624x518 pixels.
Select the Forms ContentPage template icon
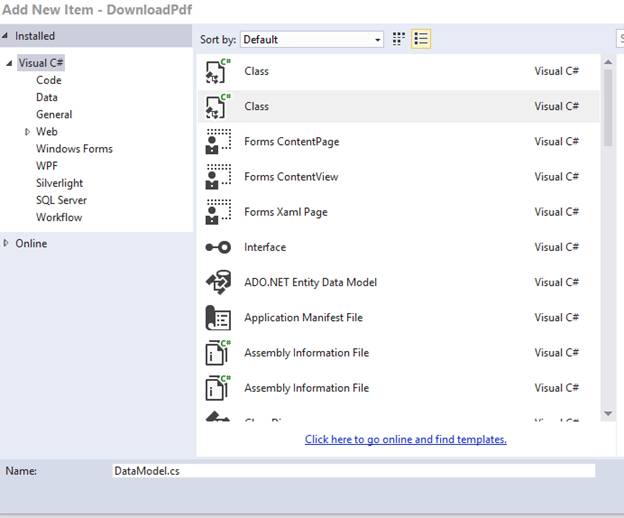[x=217, y=142]
